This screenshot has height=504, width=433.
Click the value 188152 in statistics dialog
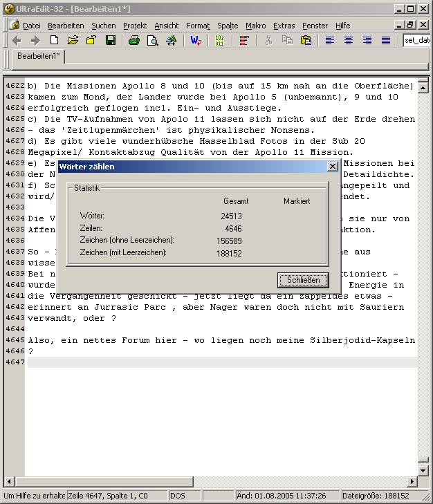point(229,253)
